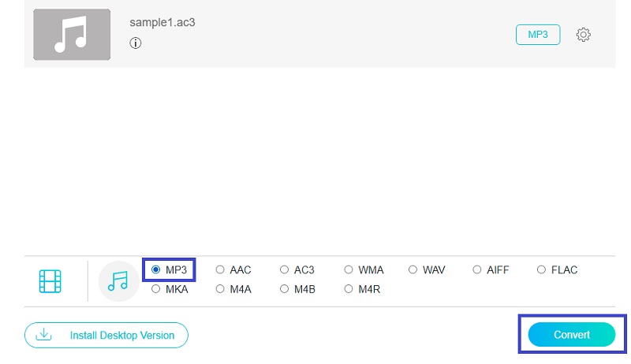
Task: Choose the AAC format option
Action: tap(220, 270)
